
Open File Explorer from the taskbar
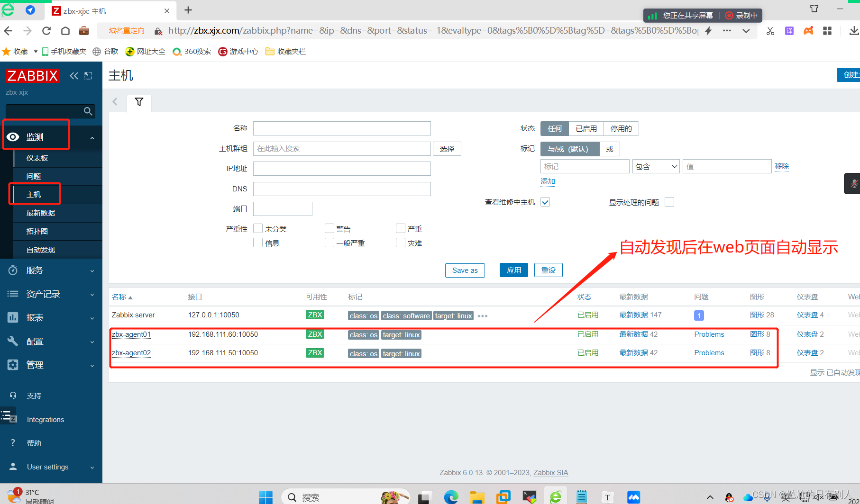(477, 497)
